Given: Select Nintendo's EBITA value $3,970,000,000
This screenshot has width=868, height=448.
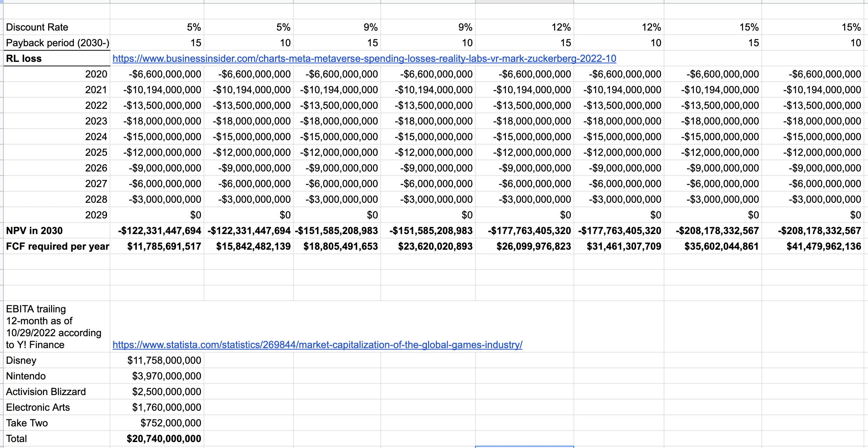Looking at the screenshot, I should 157,376.
